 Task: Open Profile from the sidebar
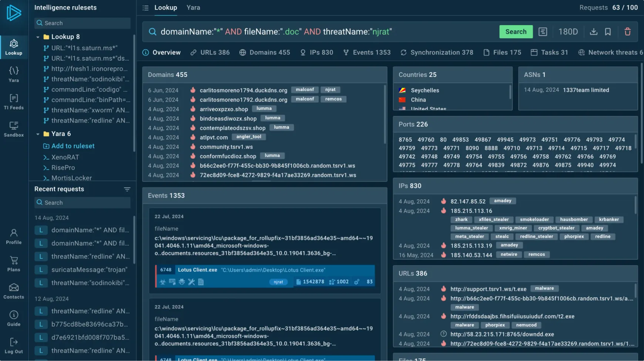click(x=14, y=236)
